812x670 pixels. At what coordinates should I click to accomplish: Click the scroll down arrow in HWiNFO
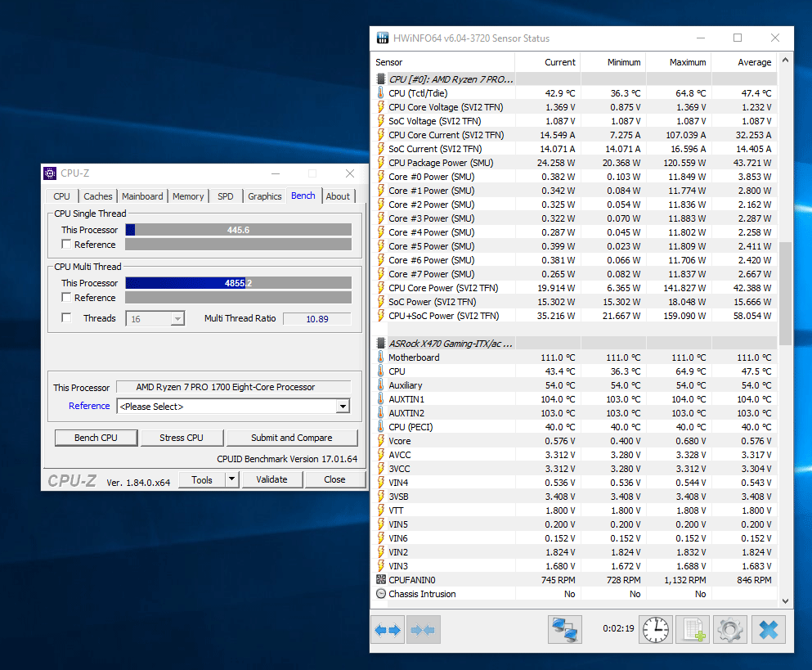(x=785, y=601)
